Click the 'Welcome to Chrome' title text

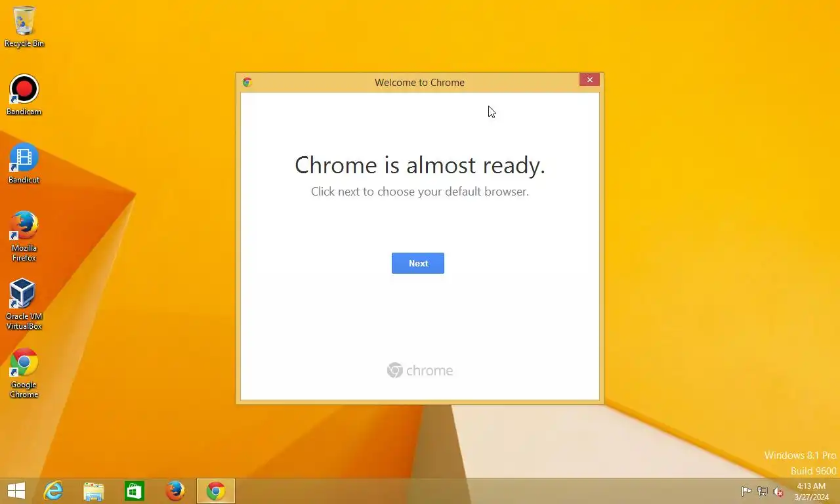pos(419,82)
